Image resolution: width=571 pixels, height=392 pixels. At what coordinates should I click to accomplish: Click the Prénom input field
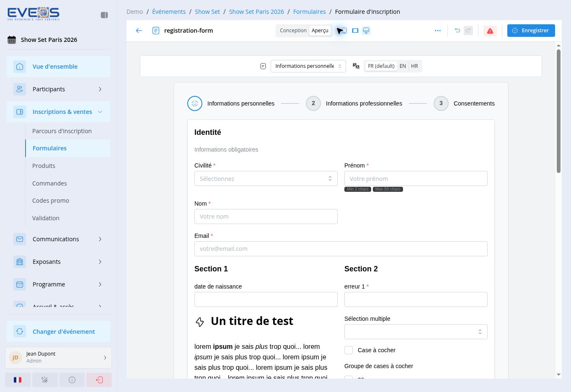[416, 178]
